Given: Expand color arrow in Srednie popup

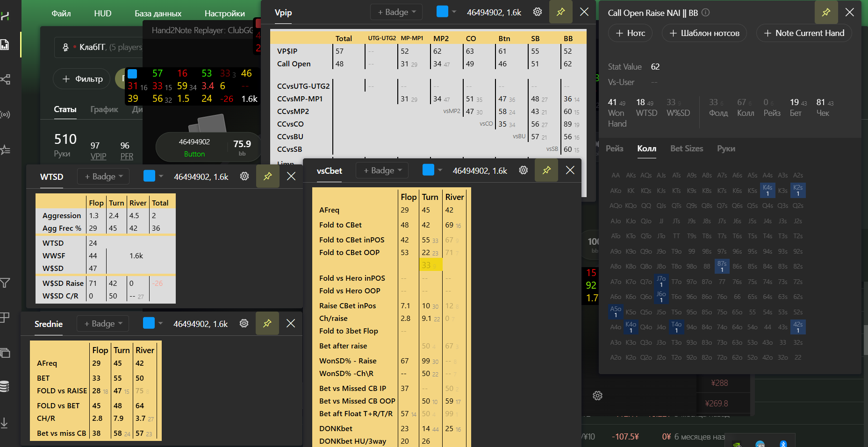Looking at the screenshot, I should point(160,323).
